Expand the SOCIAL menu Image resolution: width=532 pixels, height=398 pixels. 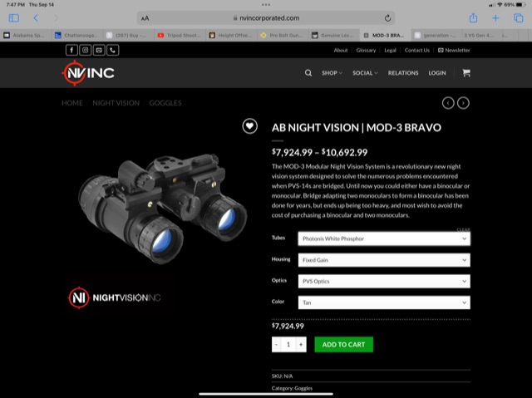tap(365, 73)
